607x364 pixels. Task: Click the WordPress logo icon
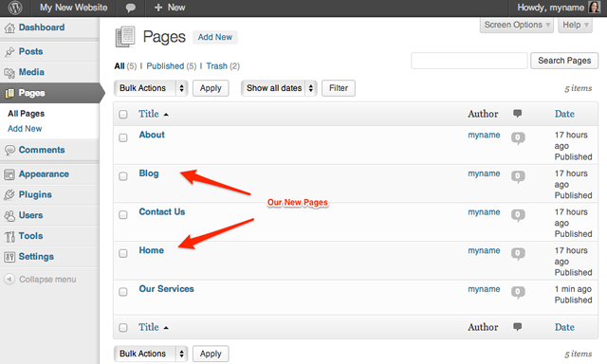click(15, 8)
